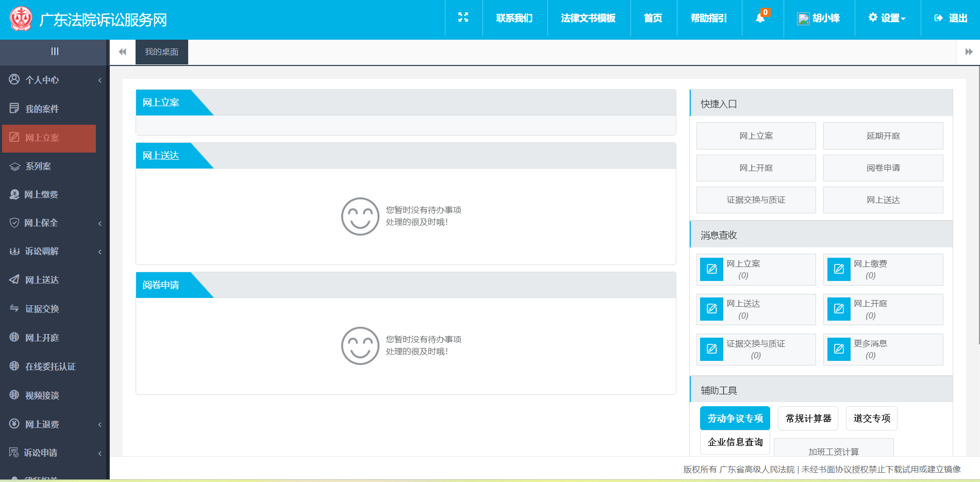Image resolution: width=980 pixels, height=482 pixels.
Task: Click the 道交专项 tool button
Action: click(x=872, y=418)
